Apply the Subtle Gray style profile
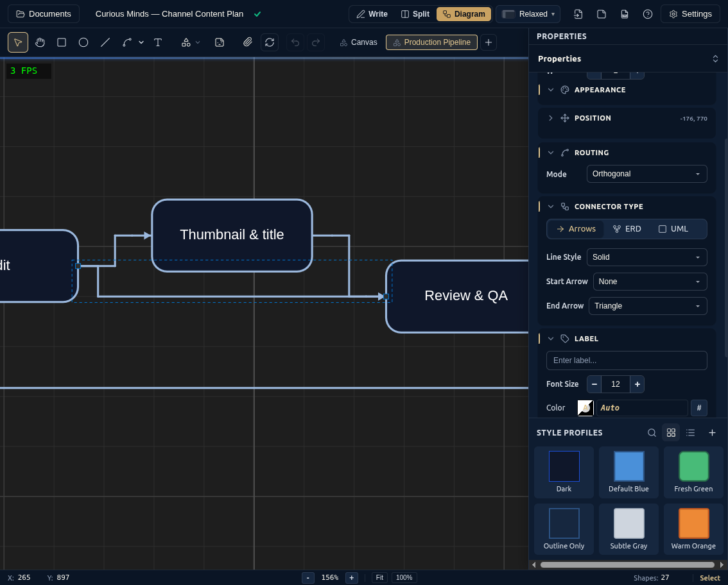728x585 pixels. [x=628, y=529]
